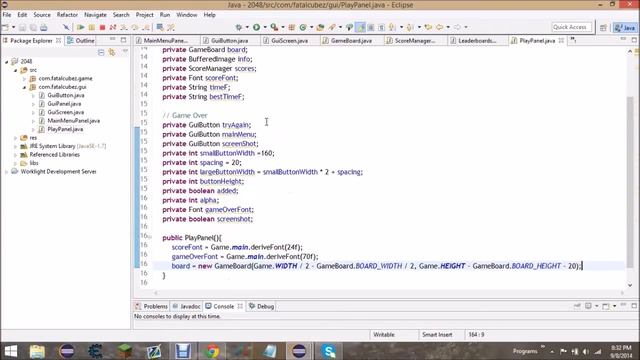The height and width of the screenshot is (360, 640).
Task: Open Chrome from Windows taskbar
Action: pos(212,351)
